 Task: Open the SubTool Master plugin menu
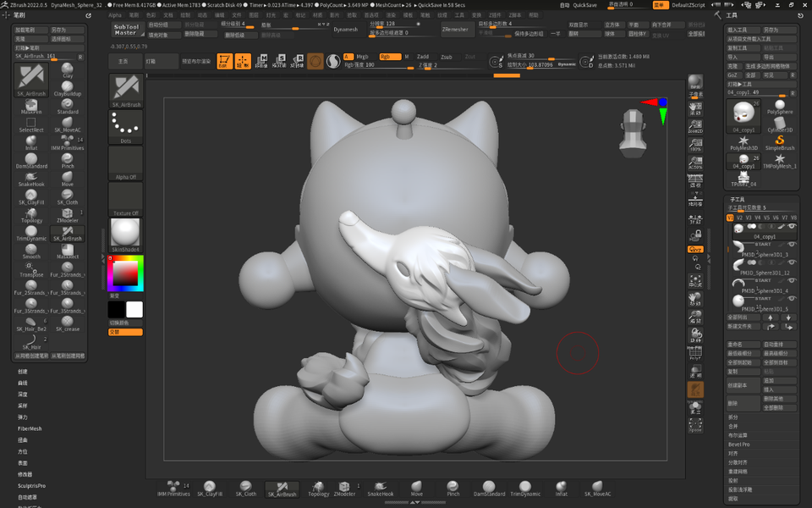tap(126, 30)
